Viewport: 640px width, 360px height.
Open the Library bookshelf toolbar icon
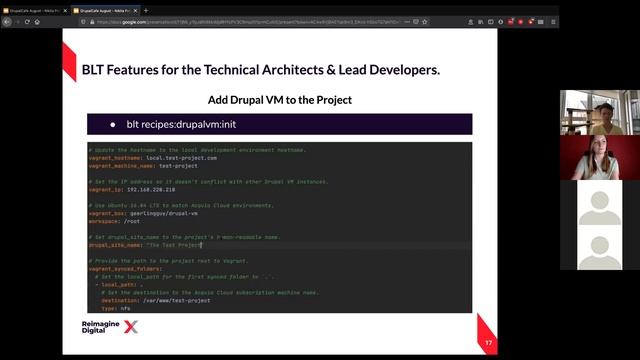pyautogui.click(x=481, y=22)
